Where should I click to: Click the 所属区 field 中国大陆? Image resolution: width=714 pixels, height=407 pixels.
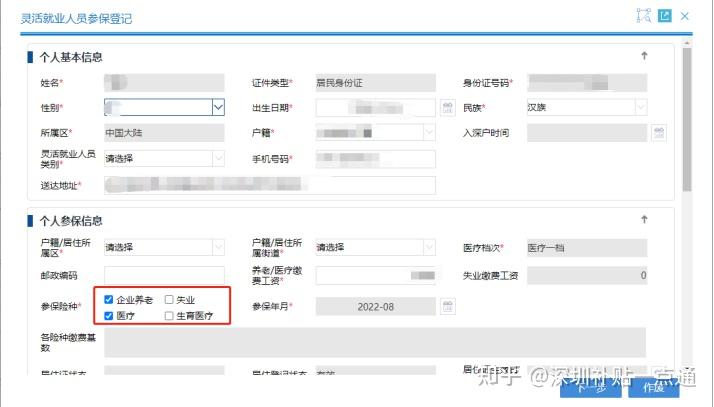164,133
